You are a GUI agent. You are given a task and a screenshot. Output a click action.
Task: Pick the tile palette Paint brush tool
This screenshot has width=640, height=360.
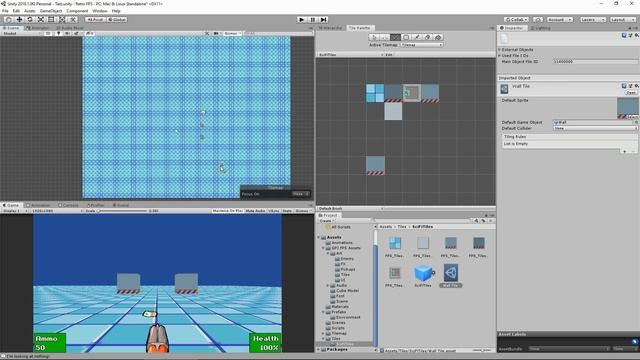(x=395, y=37)
